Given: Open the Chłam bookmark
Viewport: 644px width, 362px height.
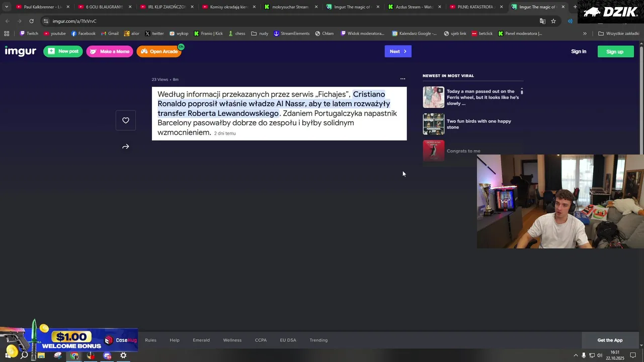Looking at the screenshot, I should coord(324,34).
